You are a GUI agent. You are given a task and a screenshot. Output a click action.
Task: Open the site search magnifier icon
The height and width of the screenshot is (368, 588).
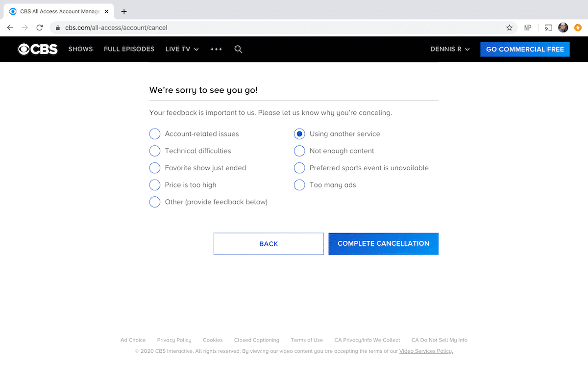pos(238,49)
